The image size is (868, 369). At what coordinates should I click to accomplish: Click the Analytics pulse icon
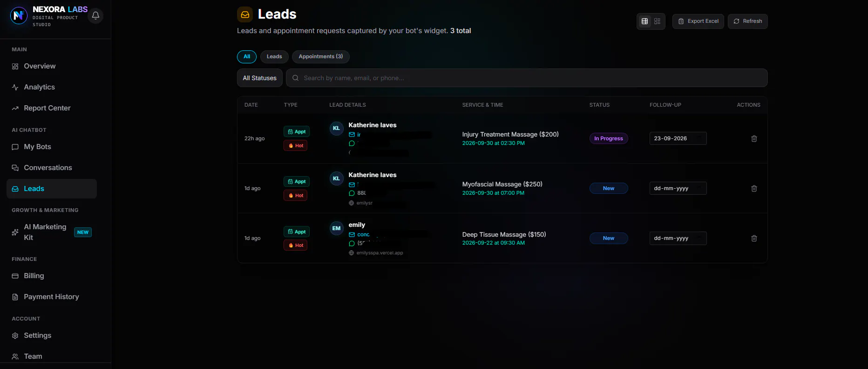click(x=15, y=87)
